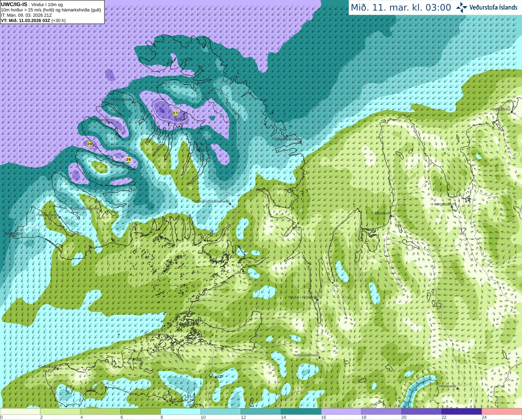Click the 'IT: Mán. 09. 03. 2026 21Z' line
522x420 pixels.
tap(27, 15)
